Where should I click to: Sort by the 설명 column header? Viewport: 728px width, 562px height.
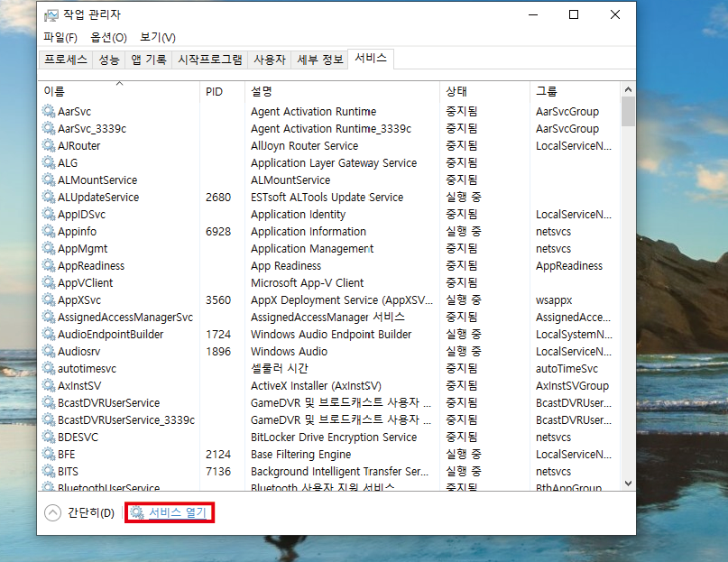[342, 91]
